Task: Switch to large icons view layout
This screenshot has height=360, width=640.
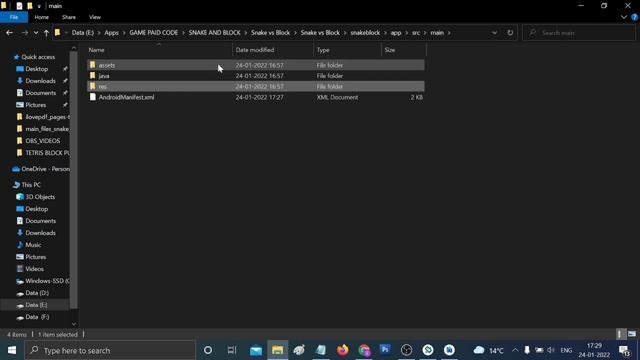Action: click(632, 334)
